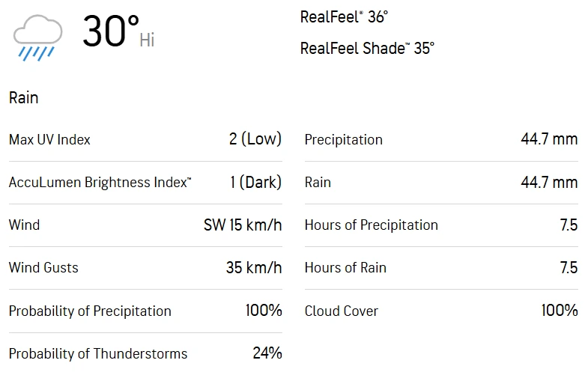
Task: Click the Hours of Precipitation label
Action: coord(371,225)
